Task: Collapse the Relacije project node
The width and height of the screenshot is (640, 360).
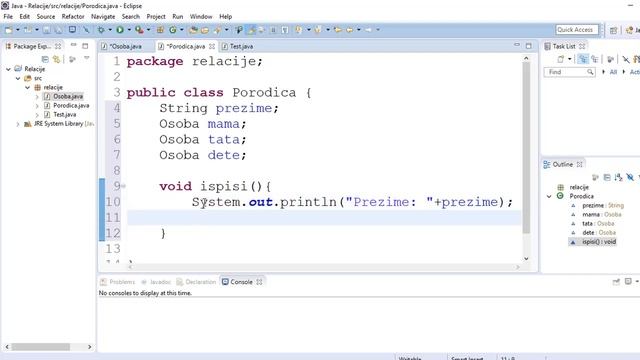Action: pos(8,69)
